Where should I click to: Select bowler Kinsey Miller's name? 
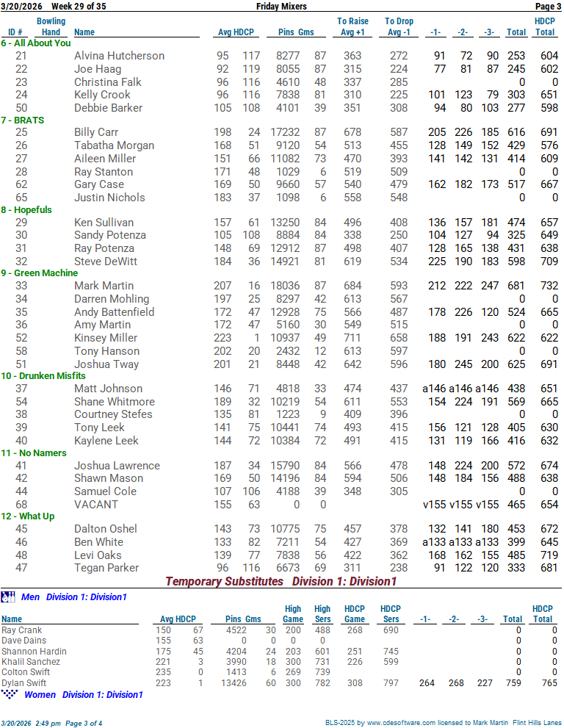[105, 338]
